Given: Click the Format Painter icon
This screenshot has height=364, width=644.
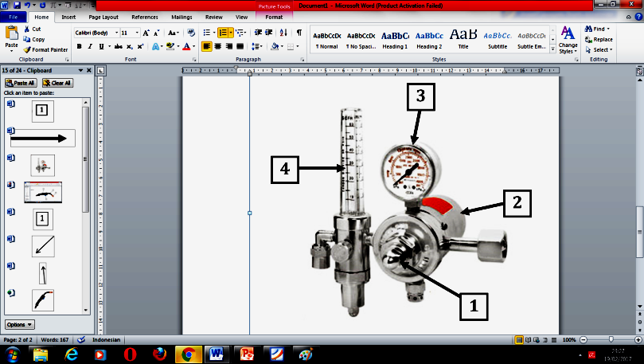Looking at the screenshot, I should [x=28, y=49].
